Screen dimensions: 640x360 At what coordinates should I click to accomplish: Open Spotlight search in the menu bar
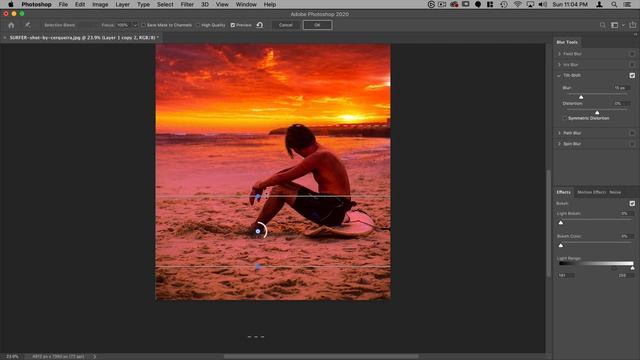click(x=614, y=4)
